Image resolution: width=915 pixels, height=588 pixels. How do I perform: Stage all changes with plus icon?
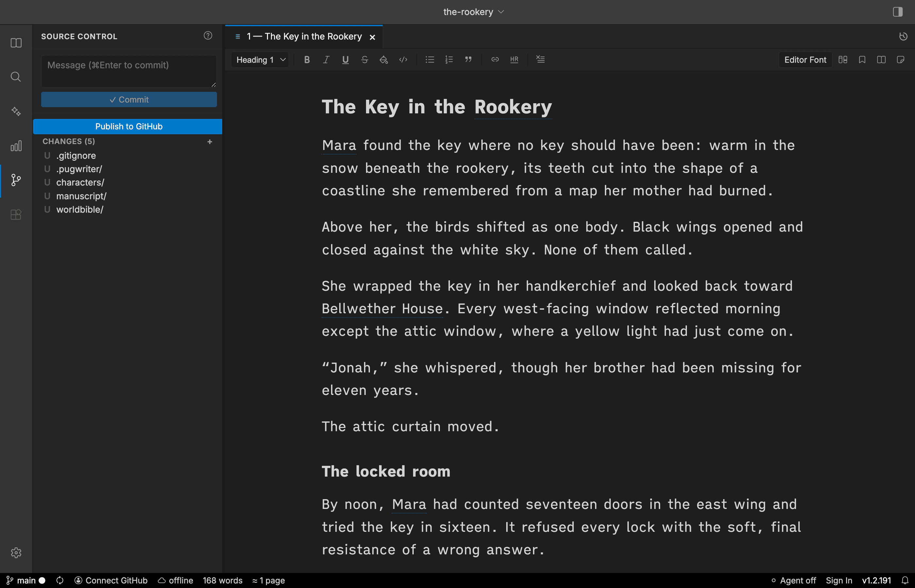pyautogui.click(x=210, y=142)
